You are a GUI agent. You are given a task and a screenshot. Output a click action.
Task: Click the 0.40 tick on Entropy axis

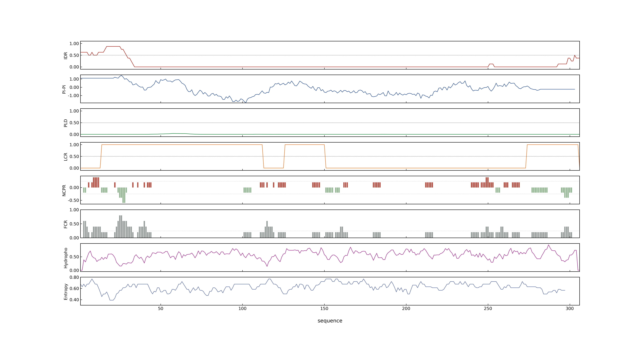[74, 300]
